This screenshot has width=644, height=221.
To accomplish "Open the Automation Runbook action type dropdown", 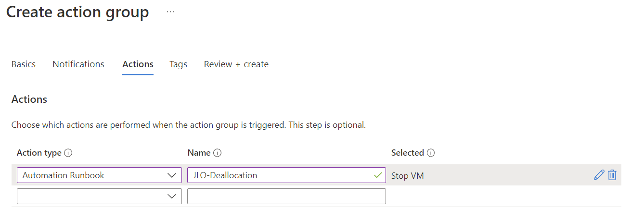I will click(99, 175).
